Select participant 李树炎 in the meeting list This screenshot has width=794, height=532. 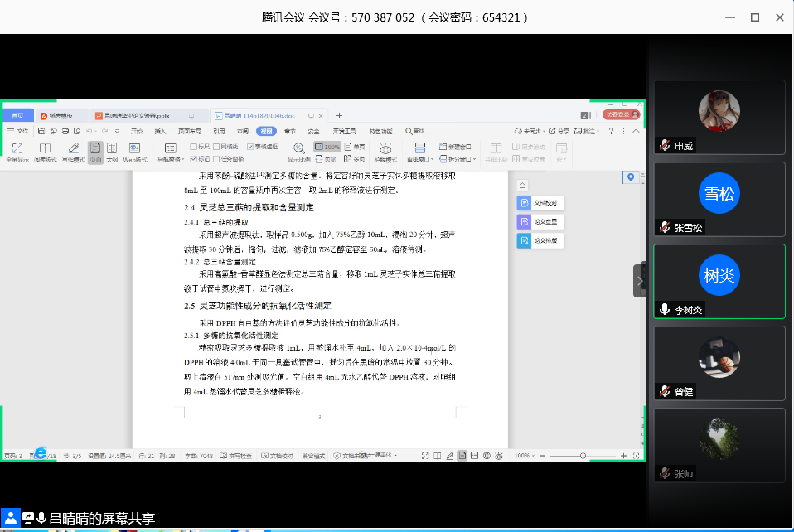(x=719, y=282)
